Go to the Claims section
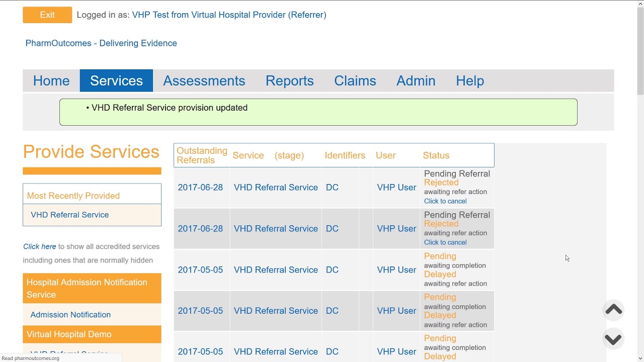Viewport: 644px width, 362px height. click(x=355, y=80)
